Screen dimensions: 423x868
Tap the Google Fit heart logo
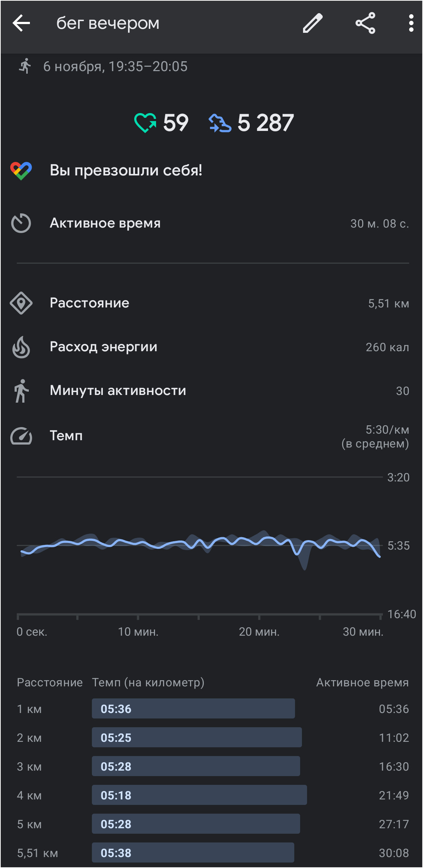pos(21,171)
